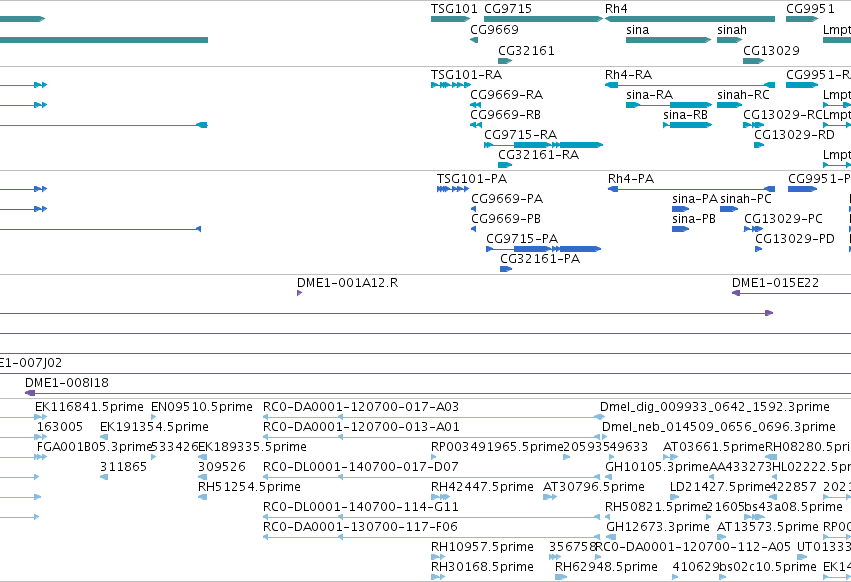Image resolution: width=851 pixels, height=582 pixels.
Task: Click the CG32161 gene label
Action: (x=526, y=50)
